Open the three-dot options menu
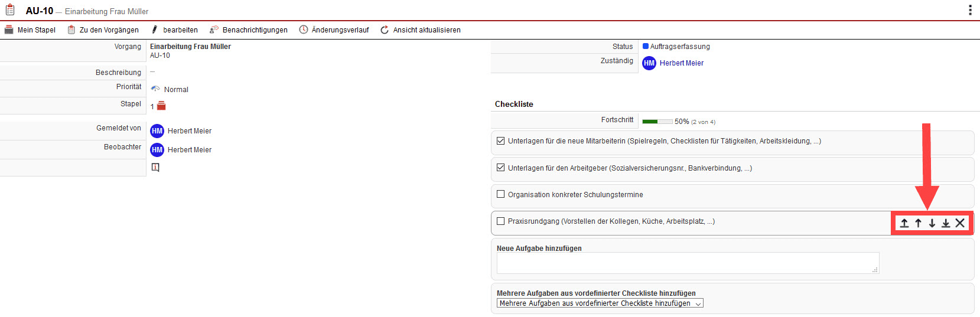This screenshot has height=317, width=980. [970, 10]
